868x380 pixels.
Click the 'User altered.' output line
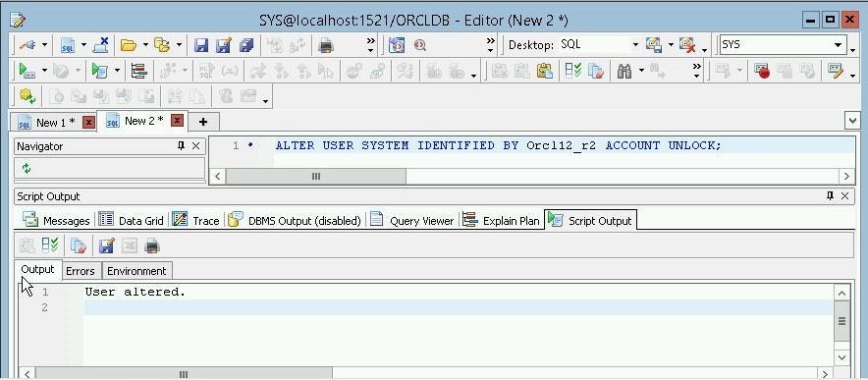136,292
